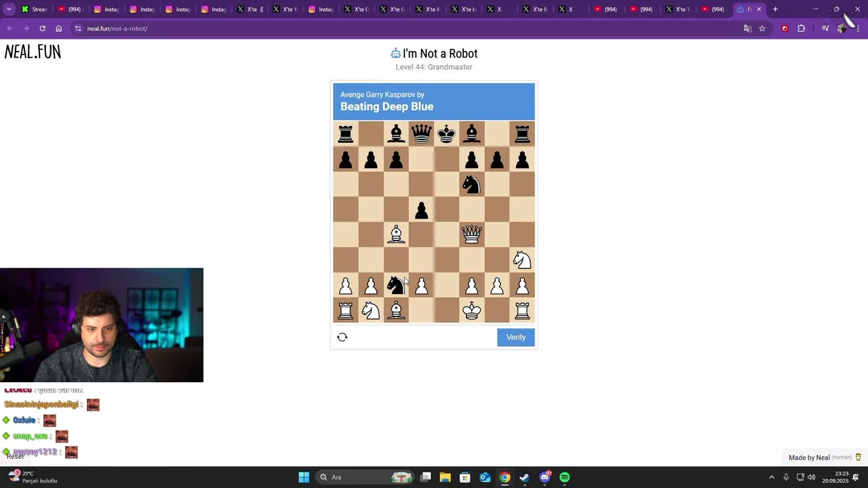Open the weather widget on taskbar

tap(33, 477)
